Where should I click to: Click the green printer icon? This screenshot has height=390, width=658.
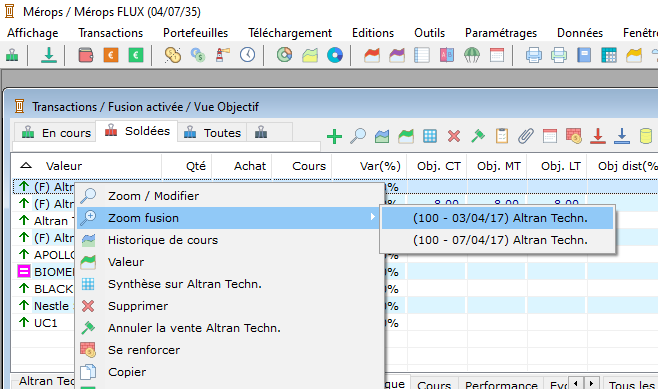559,55
